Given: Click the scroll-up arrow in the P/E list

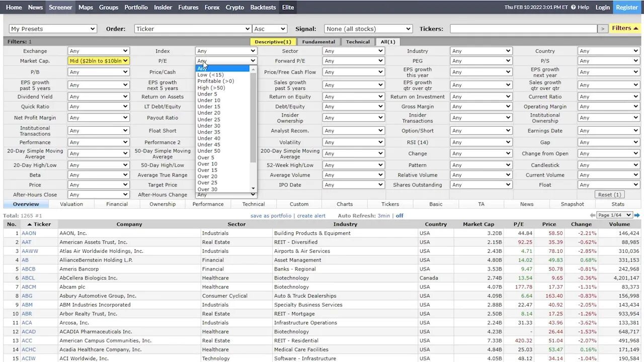Looking at the screenshot, I should click(253, 68).
